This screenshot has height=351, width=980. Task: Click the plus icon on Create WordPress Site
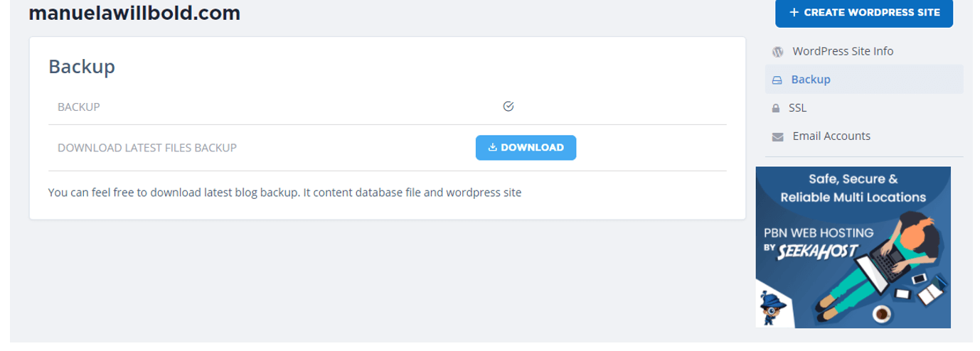tap(794, 13)
